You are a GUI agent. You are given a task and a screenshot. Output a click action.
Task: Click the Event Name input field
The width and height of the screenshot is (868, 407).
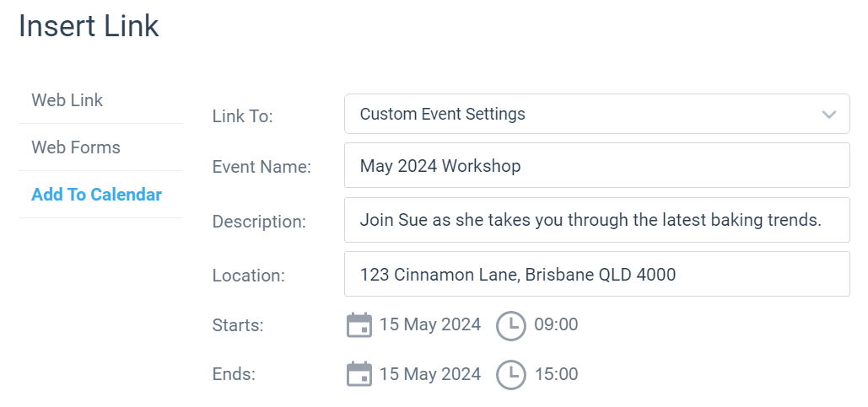coord(596,165)
